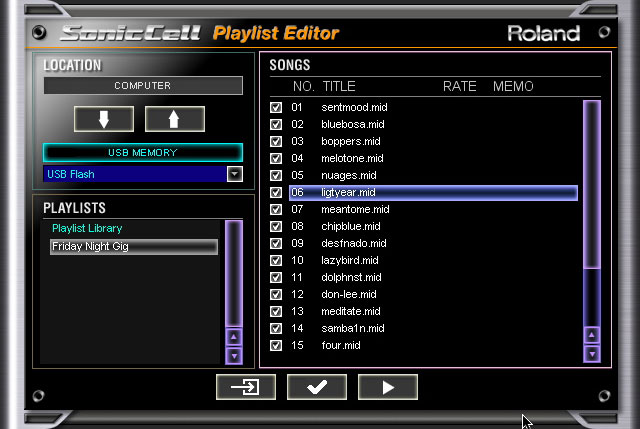Click the COMPUTER location button
This screenshot has width=640, height=429.
[x=143, y=86]
